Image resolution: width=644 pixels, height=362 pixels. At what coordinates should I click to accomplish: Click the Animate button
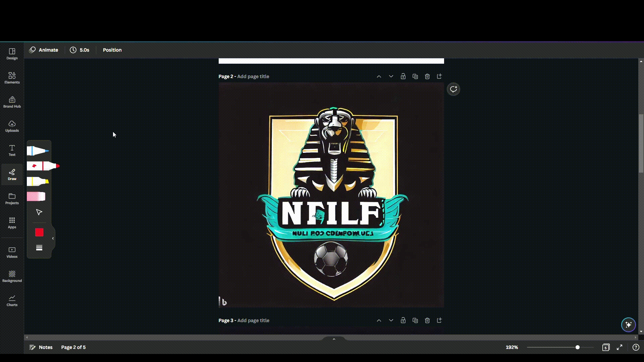click(x=44, y=50)
